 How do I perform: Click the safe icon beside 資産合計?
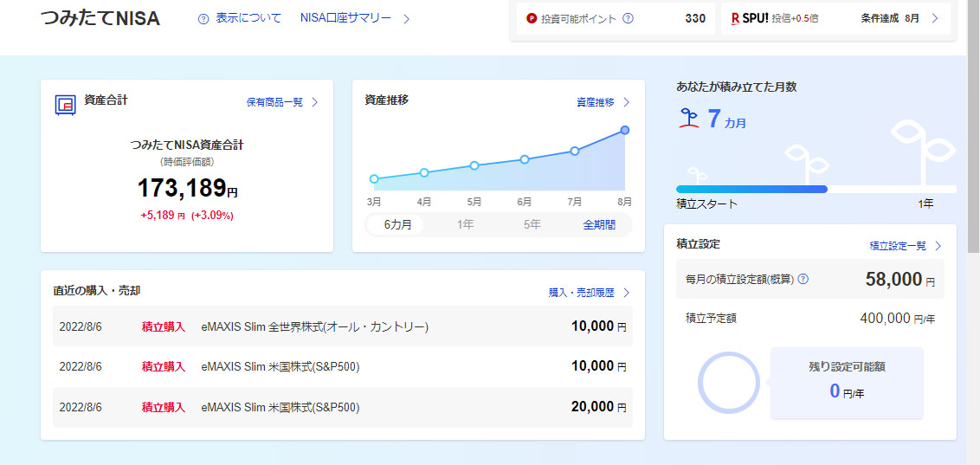[x=65, y=104]
